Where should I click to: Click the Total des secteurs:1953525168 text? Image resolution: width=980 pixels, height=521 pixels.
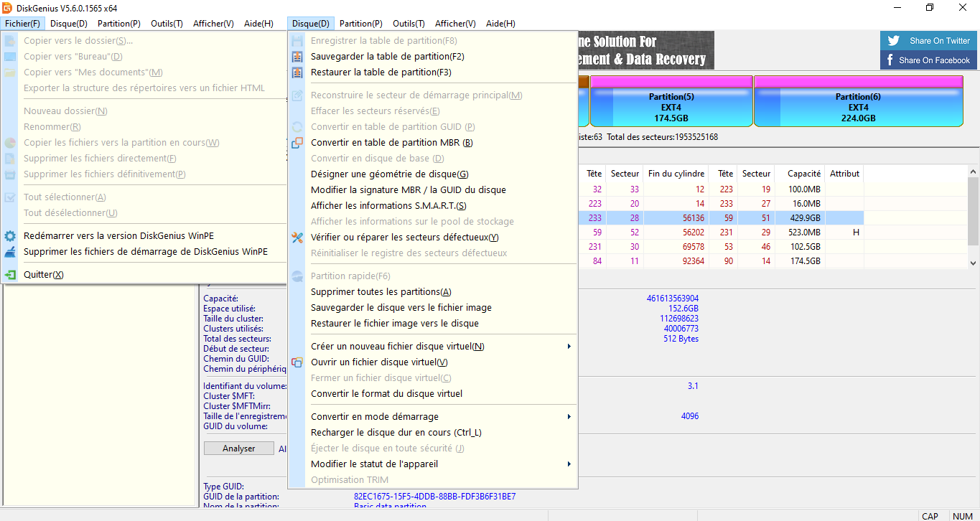coord(663,137)
